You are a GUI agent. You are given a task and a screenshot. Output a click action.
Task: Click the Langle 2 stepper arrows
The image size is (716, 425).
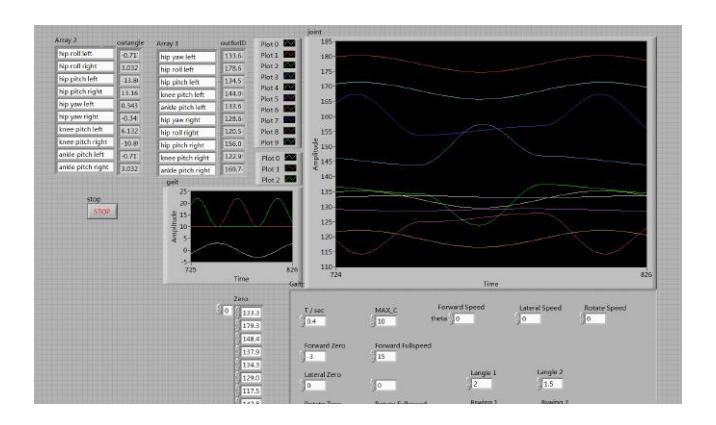[x=539, y=384]
